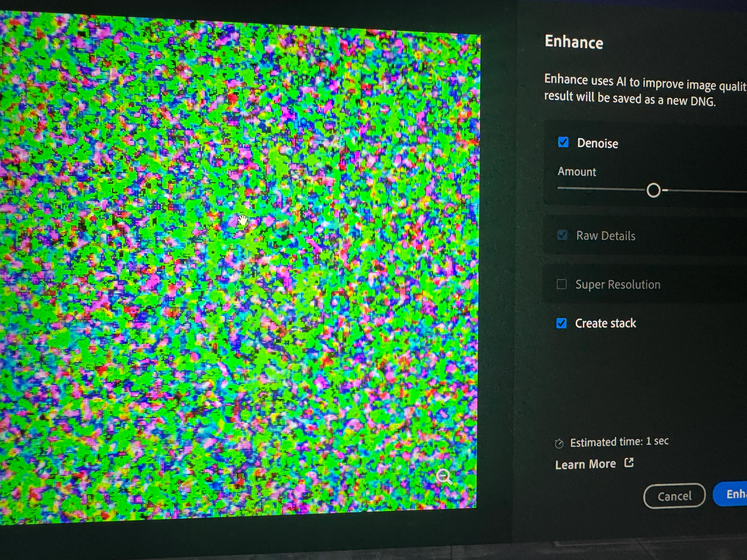Click the Denoise text label
Screen dimensions: 747x560
tap(597, 143)
